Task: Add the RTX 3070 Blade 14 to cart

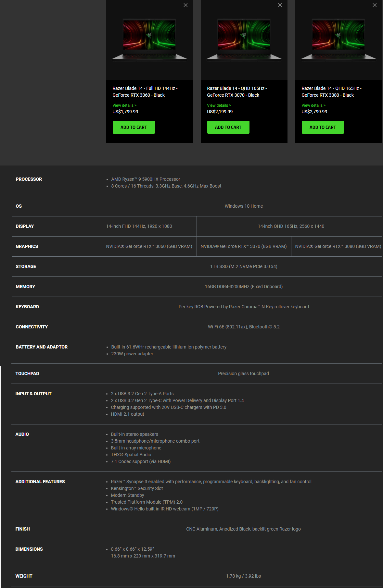Action: click(228, 127)
